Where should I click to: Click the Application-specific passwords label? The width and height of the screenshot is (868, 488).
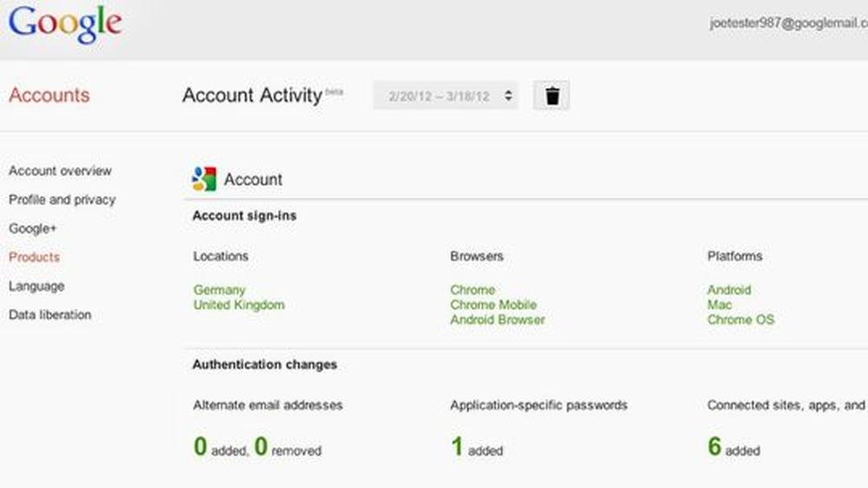coord(539,405)
